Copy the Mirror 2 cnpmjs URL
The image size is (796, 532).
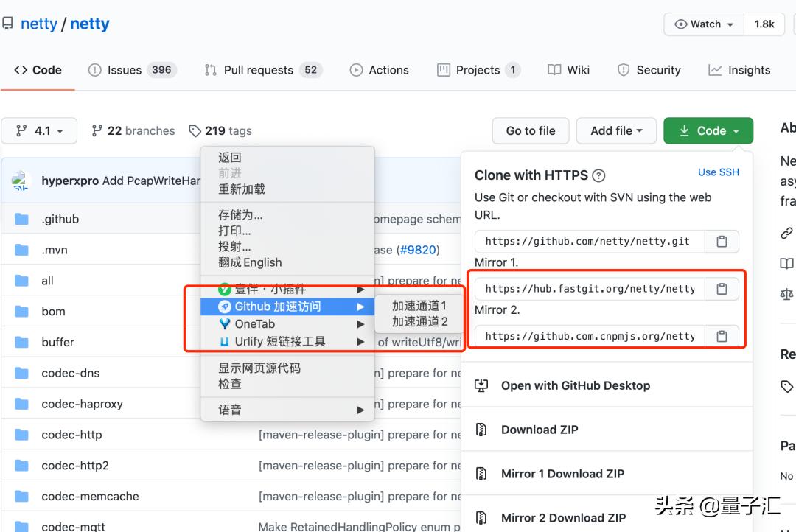tap(721, 336)
